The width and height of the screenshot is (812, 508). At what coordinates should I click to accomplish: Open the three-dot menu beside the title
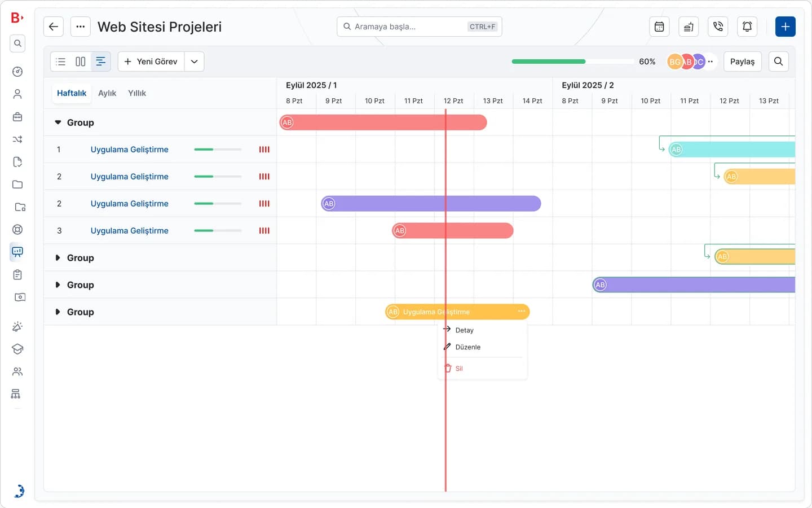[x=81, y=27]
